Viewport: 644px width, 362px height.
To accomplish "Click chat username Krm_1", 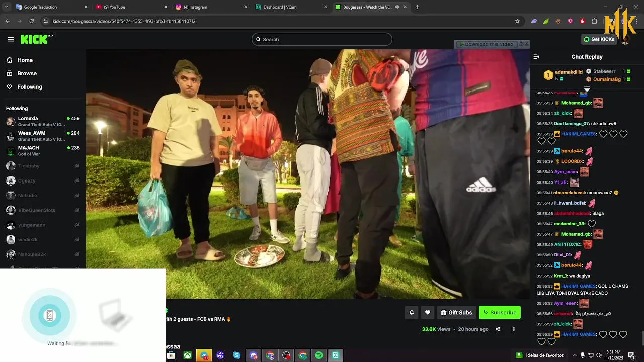I will click(x=560, y=276).
